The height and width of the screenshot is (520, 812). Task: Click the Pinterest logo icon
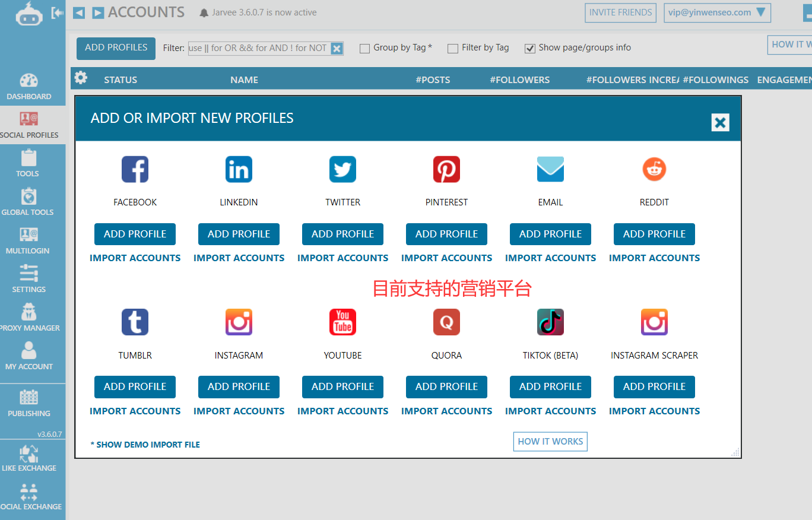pos(446,169)
